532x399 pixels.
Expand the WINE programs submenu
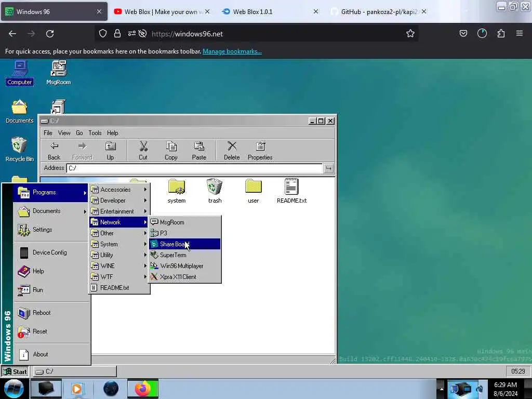(119, 265)
